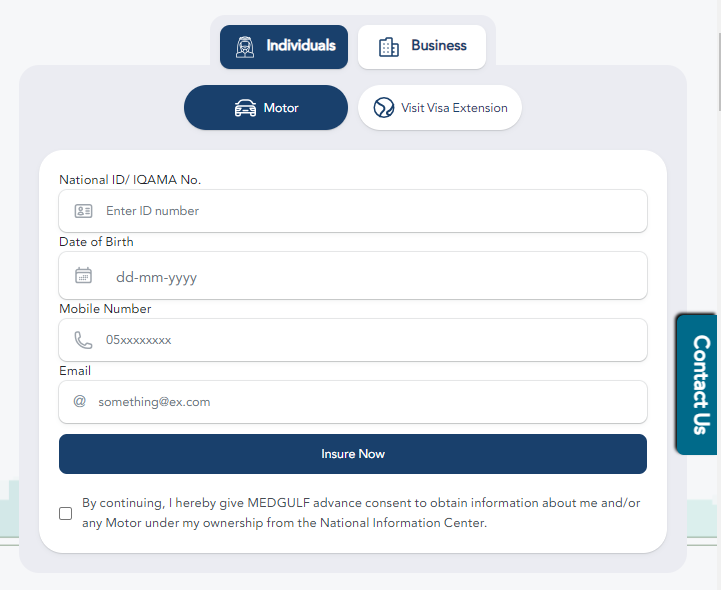Viewport: 721px width, 590px height.
Task: Open the Contact Us side panel
Action: click(697, 384)
